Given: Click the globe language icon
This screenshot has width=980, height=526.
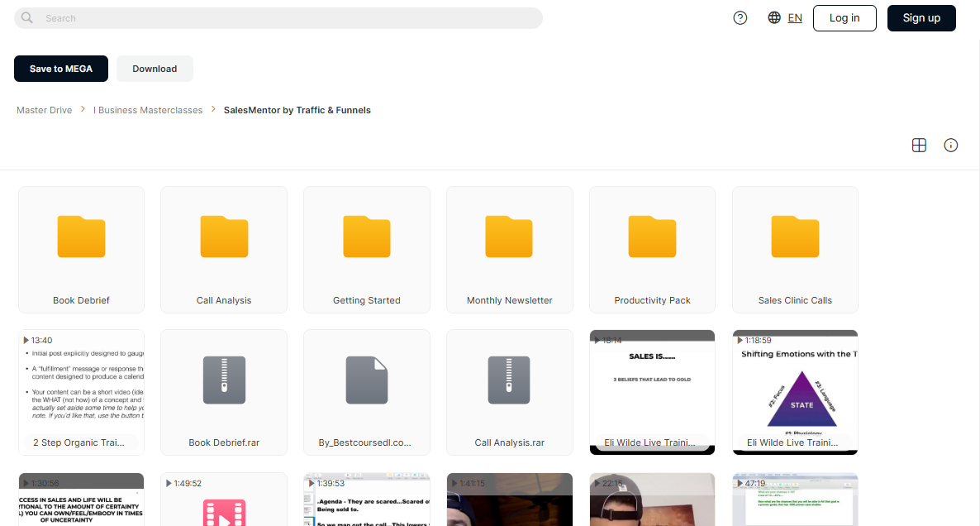Looking at the screenshot, I should [774, 17].
